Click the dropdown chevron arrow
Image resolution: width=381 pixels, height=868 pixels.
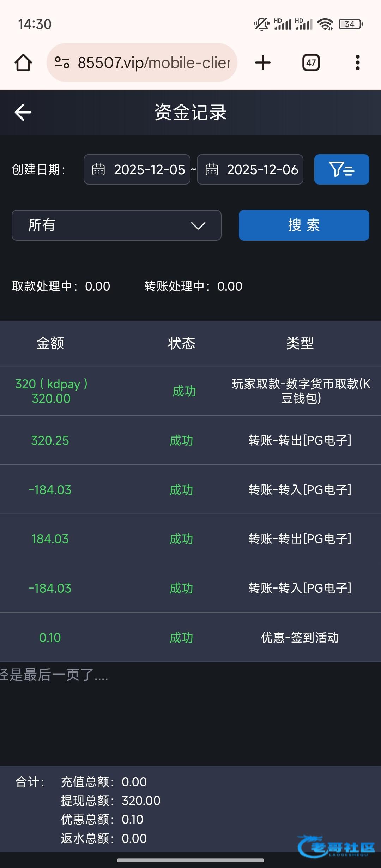click(198, 225)
